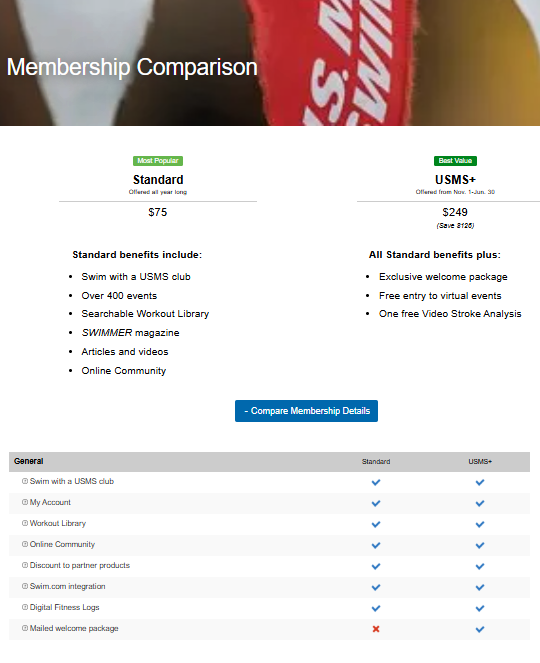This screenshot has height=663, width=540.
Task: Click the info icon beside Online Community
Action: pos(25,544)
